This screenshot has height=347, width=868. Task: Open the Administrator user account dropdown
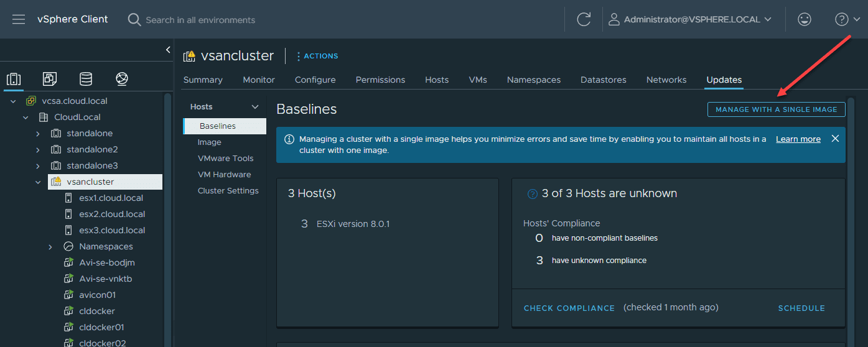coord(691,19)
